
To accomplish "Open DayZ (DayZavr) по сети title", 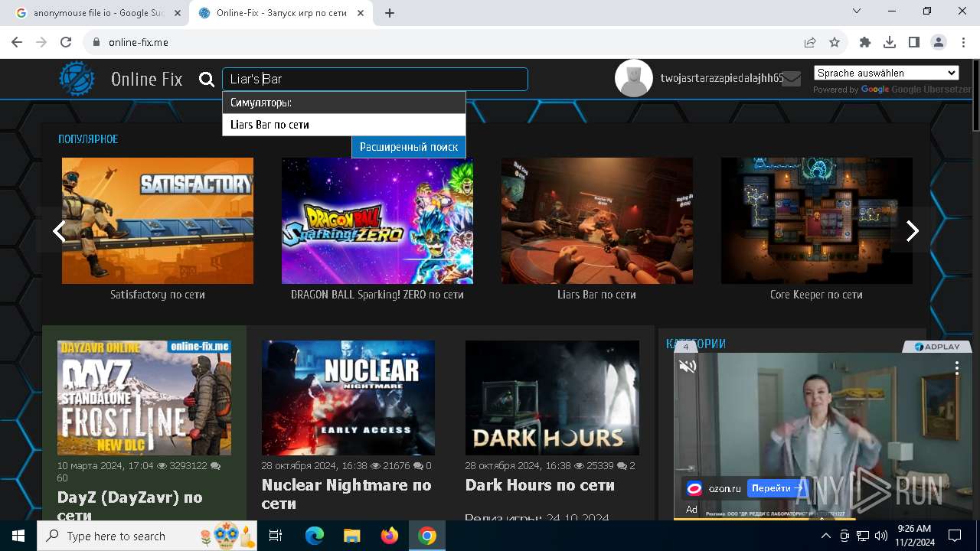I will pos(130,505).
